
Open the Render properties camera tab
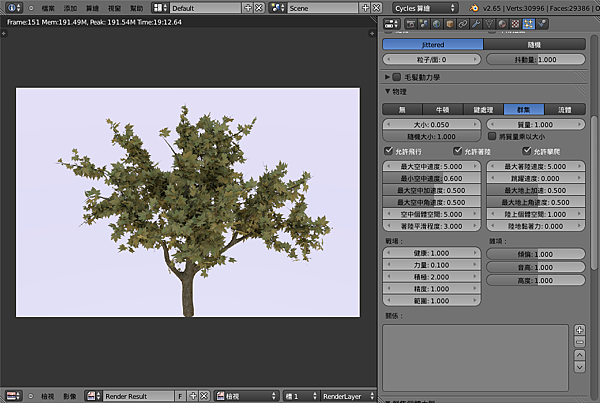pos(411,24)
